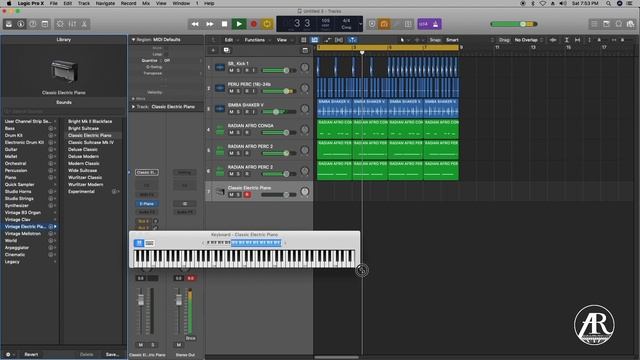640x360 pixels.
Task: Click the add new track plus button
Action: click(213, 50)
